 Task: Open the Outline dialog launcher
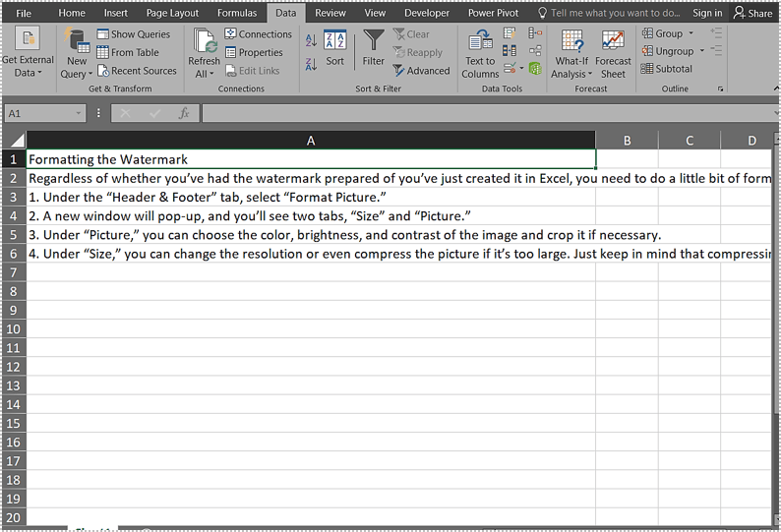point(721,89)
